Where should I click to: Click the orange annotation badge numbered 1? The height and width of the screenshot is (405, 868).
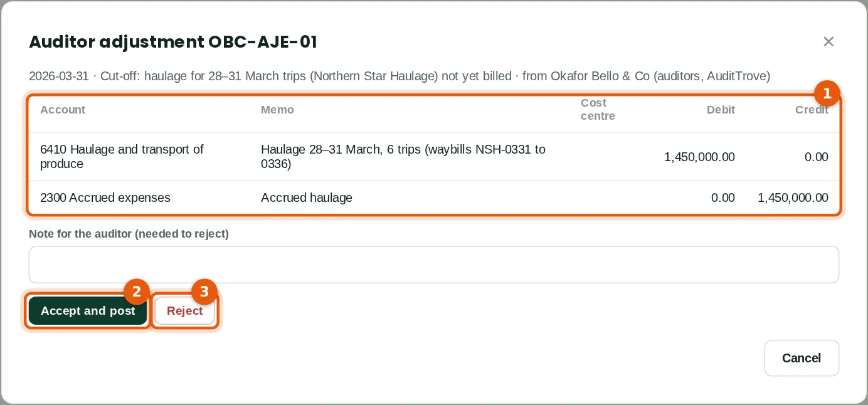[827, 94]
